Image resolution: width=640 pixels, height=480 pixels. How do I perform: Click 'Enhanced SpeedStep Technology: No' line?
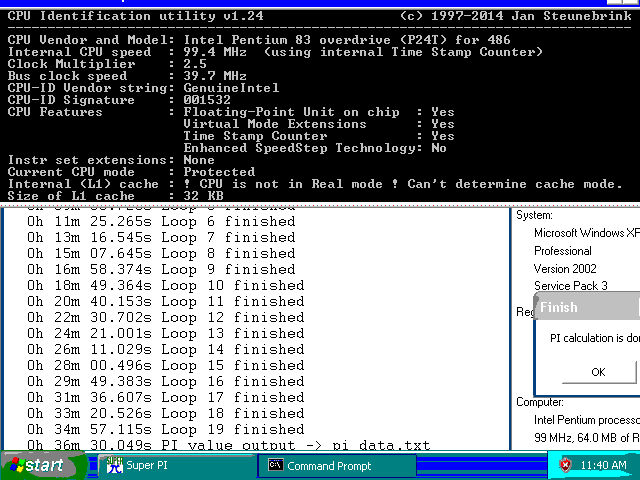pos(315,148)
